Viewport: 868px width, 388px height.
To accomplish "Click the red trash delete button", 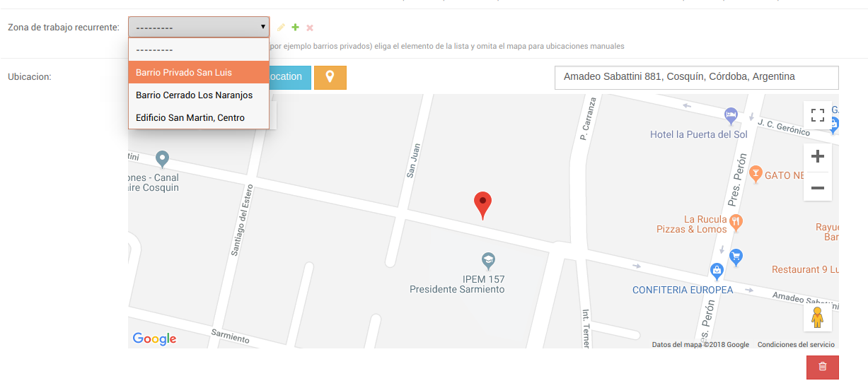I will (x=823, y=367).
